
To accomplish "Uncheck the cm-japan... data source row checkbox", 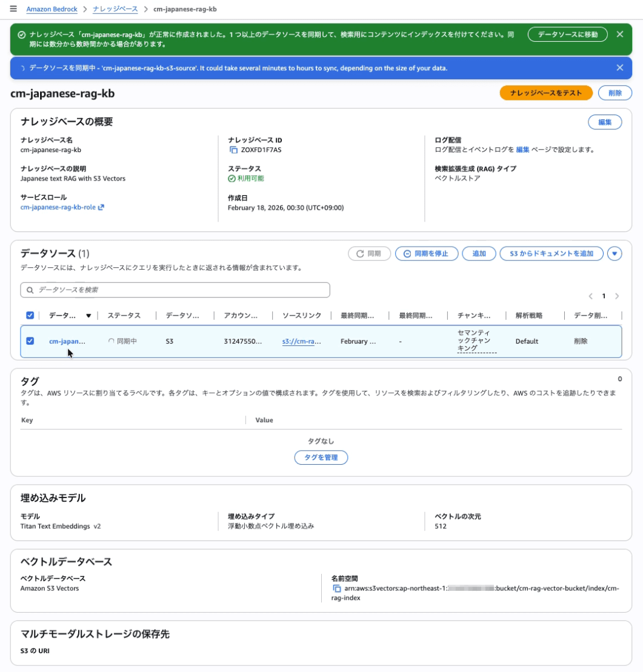I will pos(30,341).
